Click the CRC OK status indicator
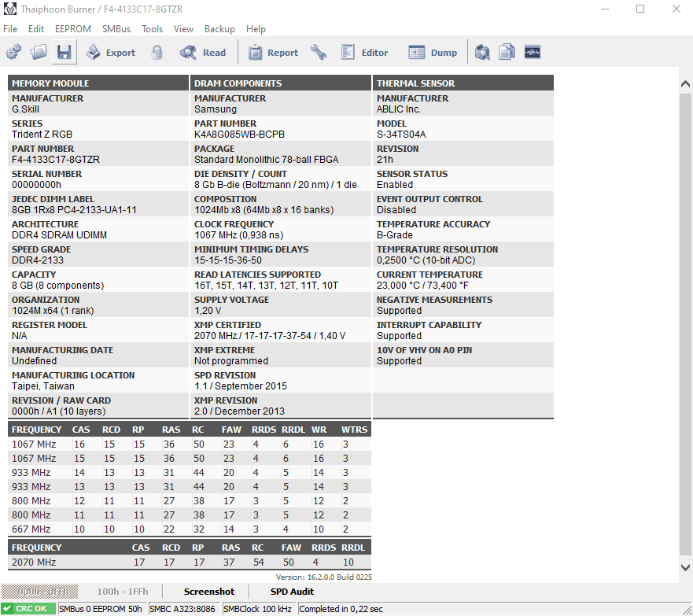This screenshot has width=693, height=616. coord(28,609)
